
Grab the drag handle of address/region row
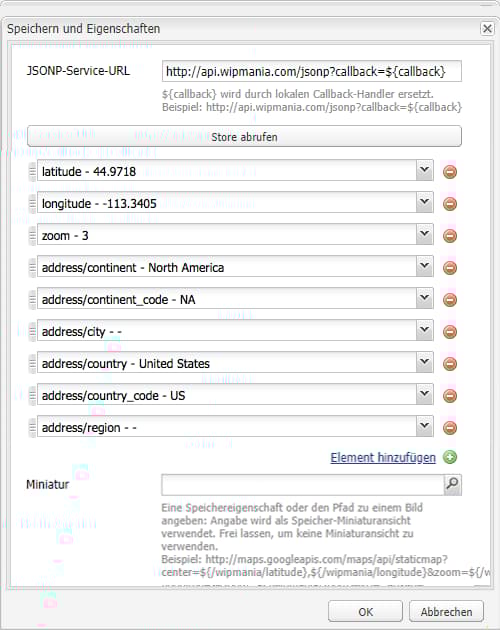tap(32, 428)
